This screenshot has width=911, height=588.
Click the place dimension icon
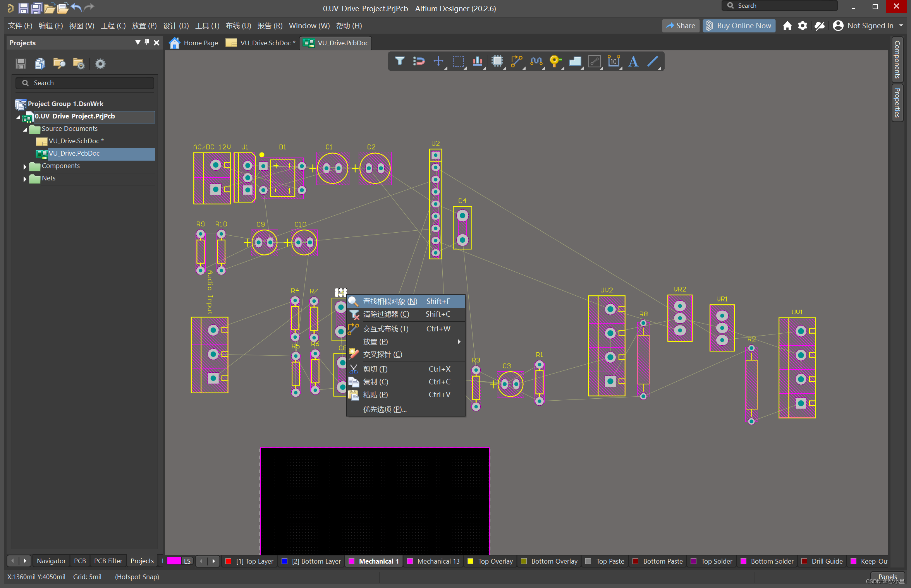(x=614, y=61)
